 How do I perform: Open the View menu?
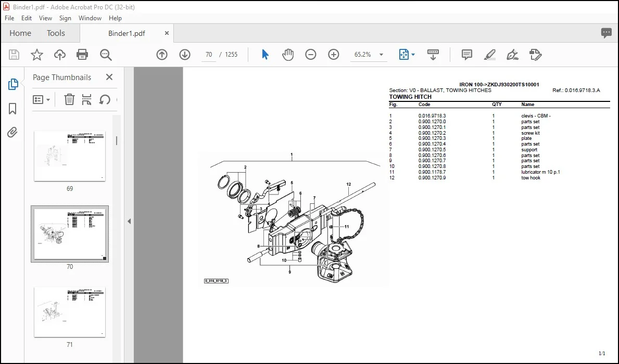[x=45, y=18]
